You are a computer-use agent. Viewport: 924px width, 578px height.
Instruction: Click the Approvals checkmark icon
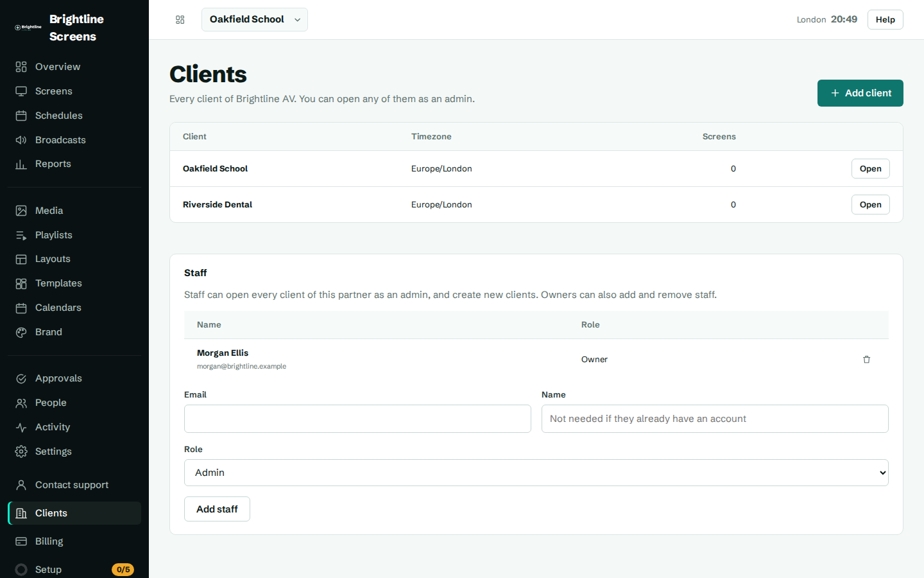click(x=21, y=378)
